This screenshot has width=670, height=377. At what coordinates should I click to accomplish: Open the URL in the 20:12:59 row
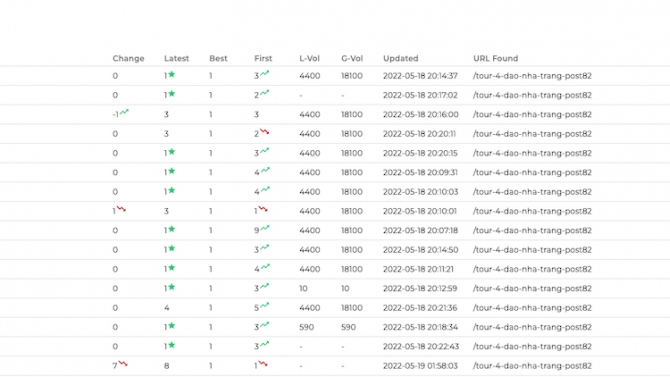click(x=532, y=289)
